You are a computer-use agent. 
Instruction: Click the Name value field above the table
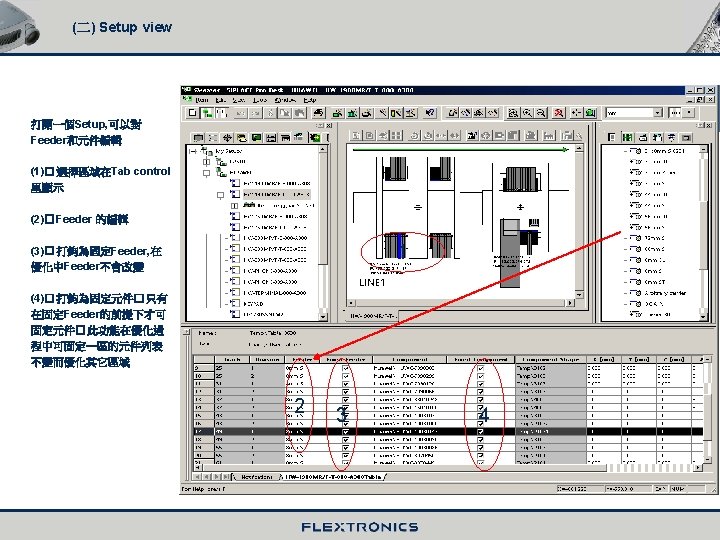(x=273, y=333)
